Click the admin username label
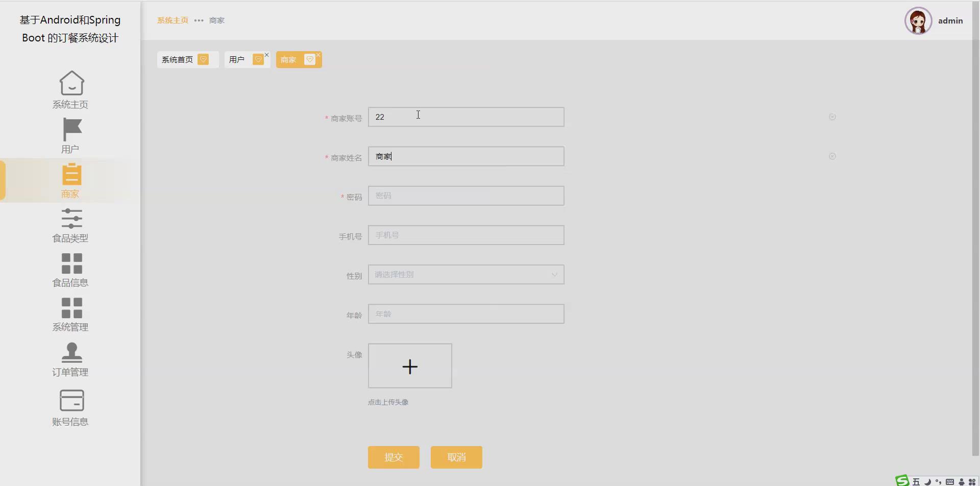The height and width of the screenshot is (486, 980). 950,21
